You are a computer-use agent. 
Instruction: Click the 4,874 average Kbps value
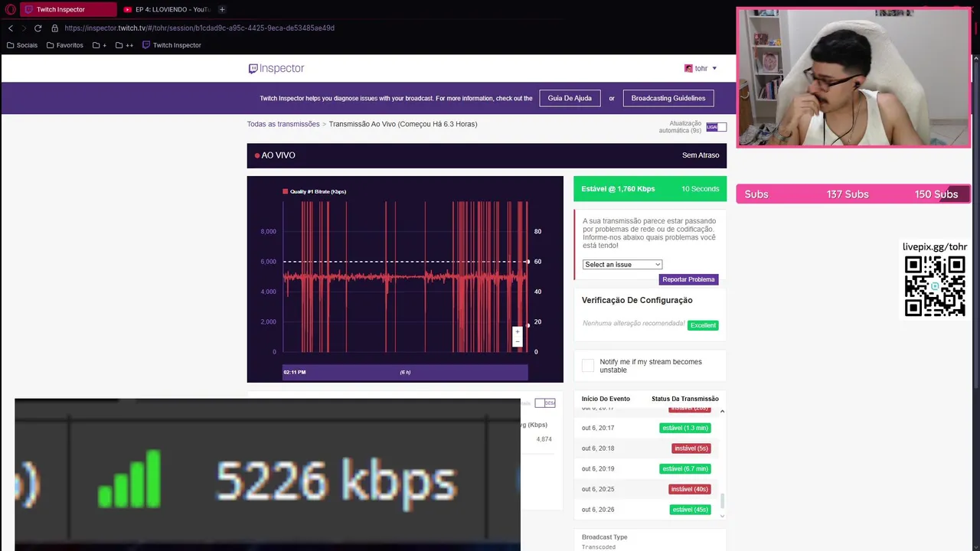coord(544,439)
